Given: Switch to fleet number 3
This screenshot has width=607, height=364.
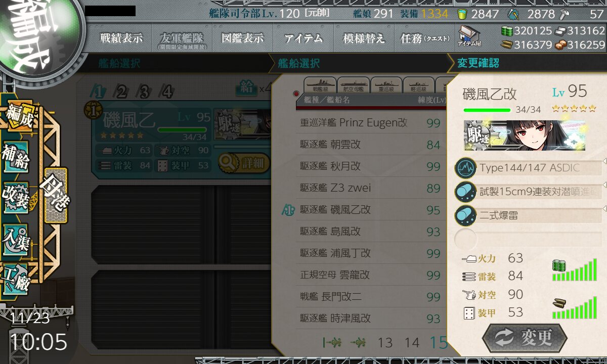Looking at the screenshot, I should coord(145,92).
